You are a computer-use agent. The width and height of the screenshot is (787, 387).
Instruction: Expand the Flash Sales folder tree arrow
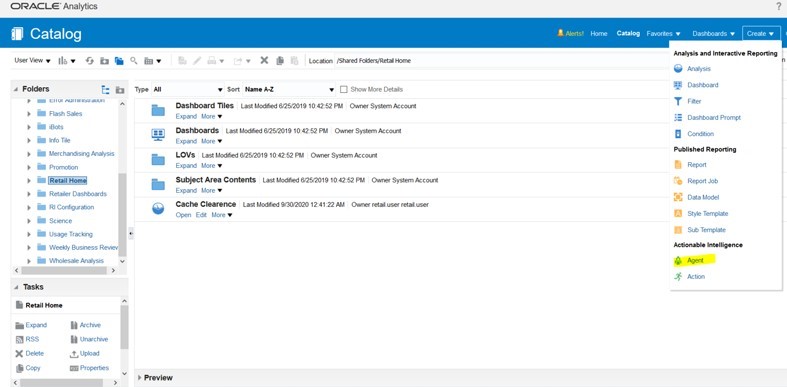[x=29, y=114]
